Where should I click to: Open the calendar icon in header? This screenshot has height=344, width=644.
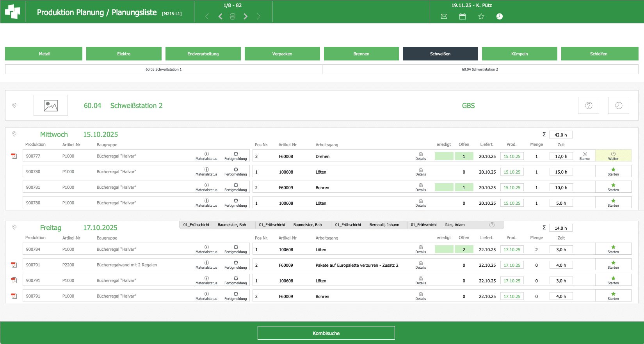point(463,16)
